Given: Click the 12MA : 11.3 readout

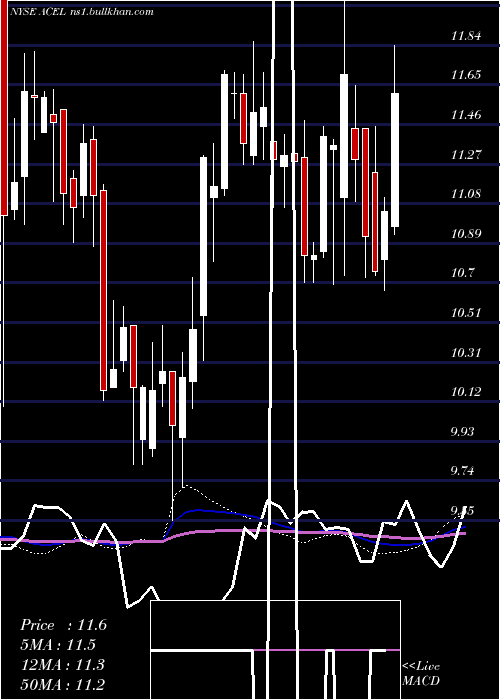Looking at the screenshot, I should coord(63,665).
